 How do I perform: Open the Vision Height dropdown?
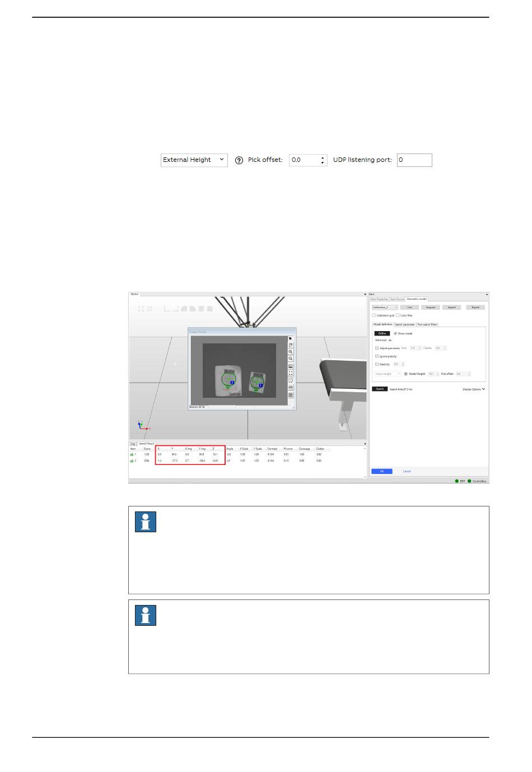tap(388, 374)
